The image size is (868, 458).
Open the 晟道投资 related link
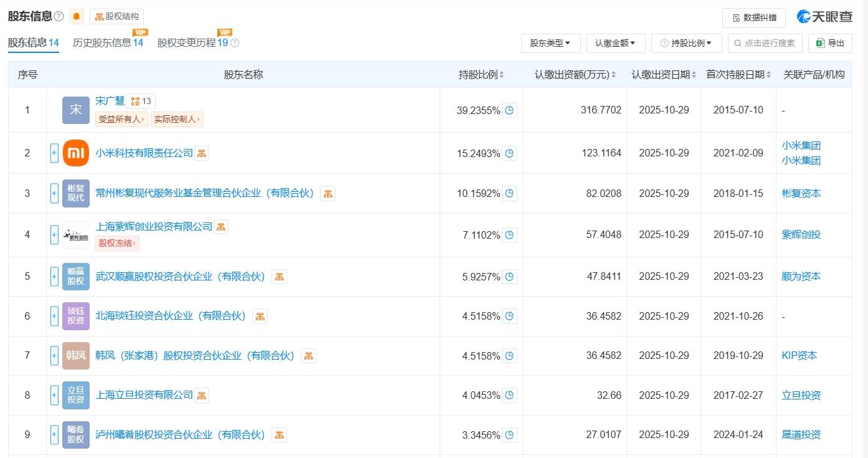[801, 435]
